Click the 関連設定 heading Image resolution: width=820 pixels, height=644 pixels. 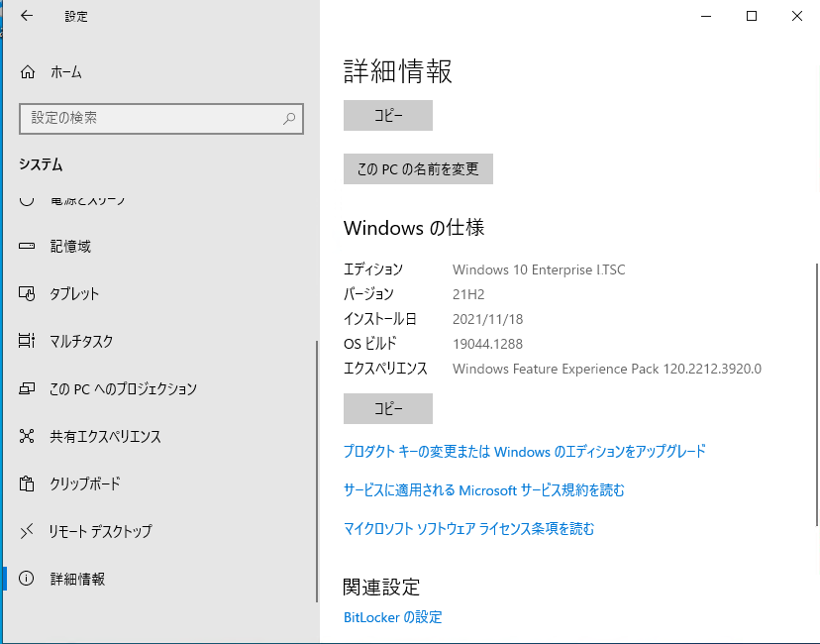[381, 587]
